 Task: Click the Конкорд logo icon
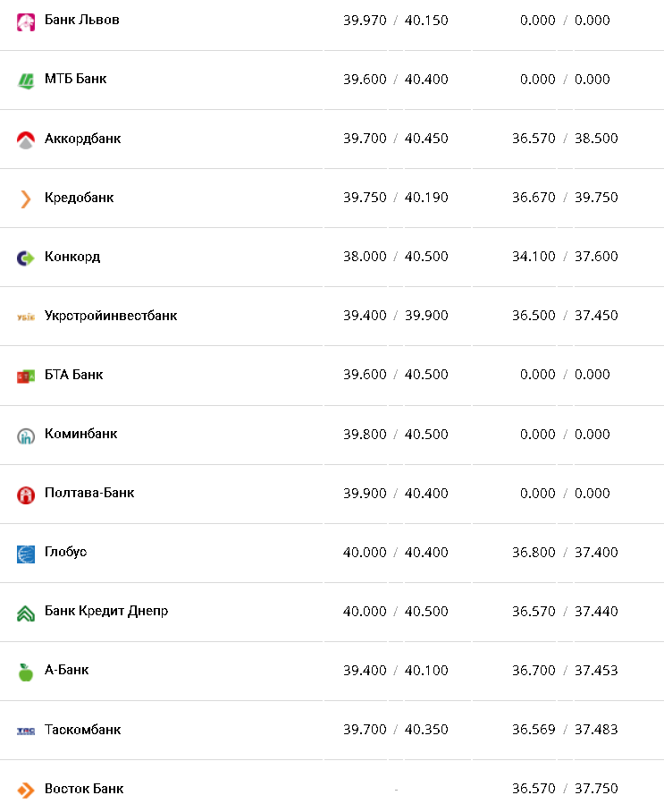(x=26, y=258)
